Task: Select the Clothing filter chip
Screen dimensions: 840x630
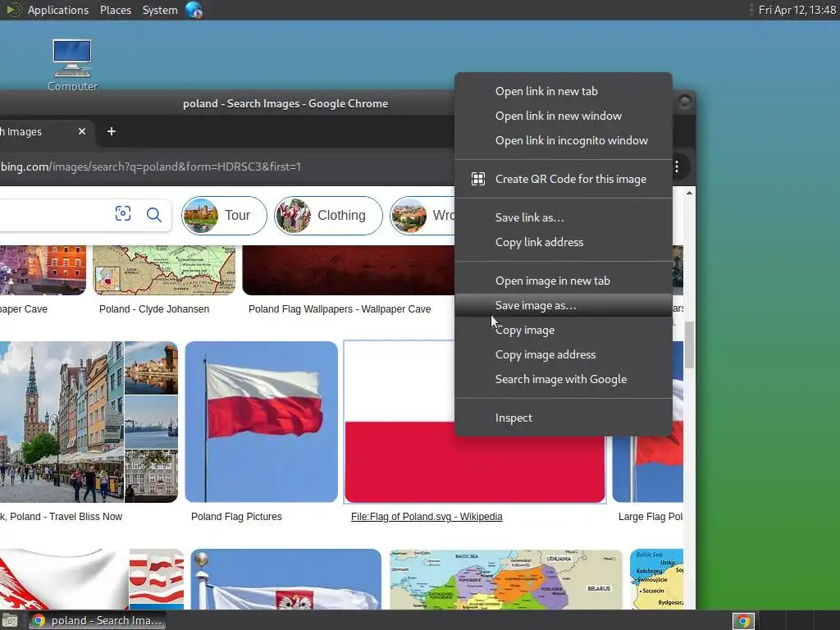Action: (x=328, y=216)
